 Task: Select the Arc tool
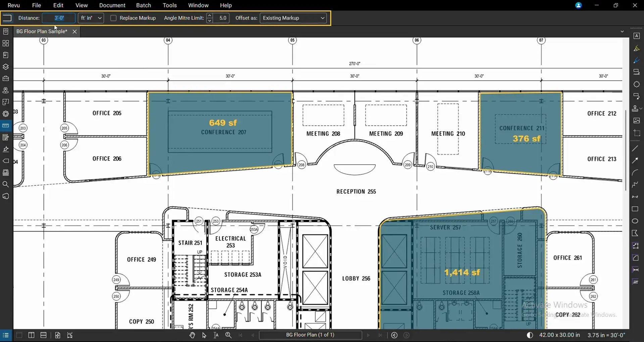coord(635,173)
